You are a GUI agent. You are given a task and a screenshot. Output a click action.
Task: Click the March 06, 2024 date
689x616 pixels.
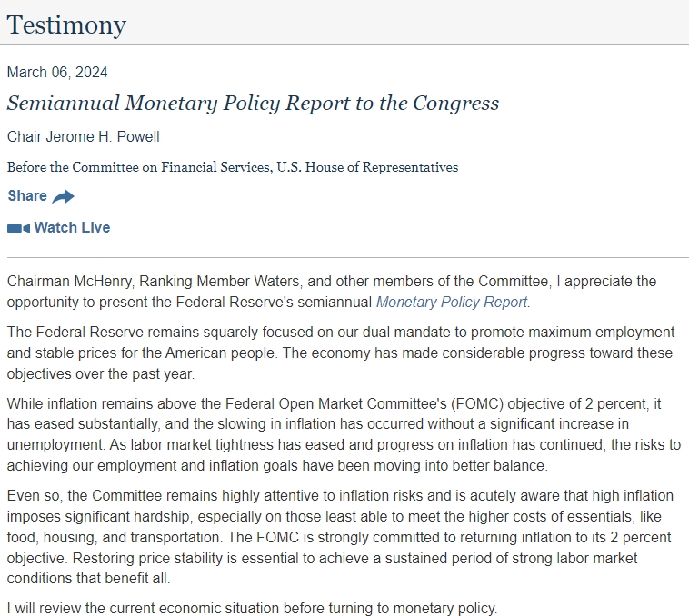tap(57, 72)
